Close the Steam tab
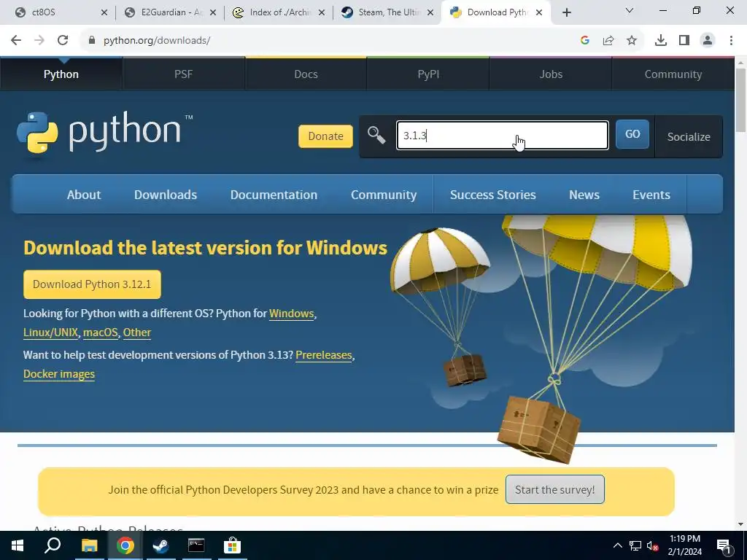Screen dimensions: 747x560 430,12
